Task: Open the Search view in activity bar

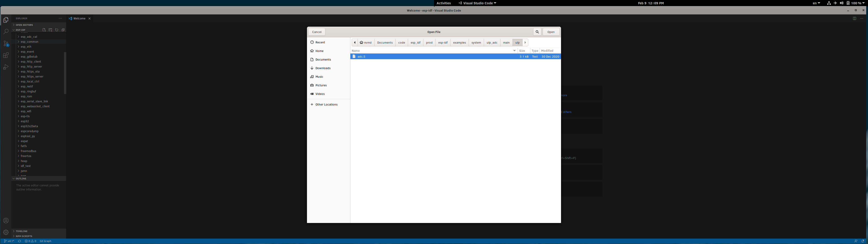Action: tap(6, 32)
